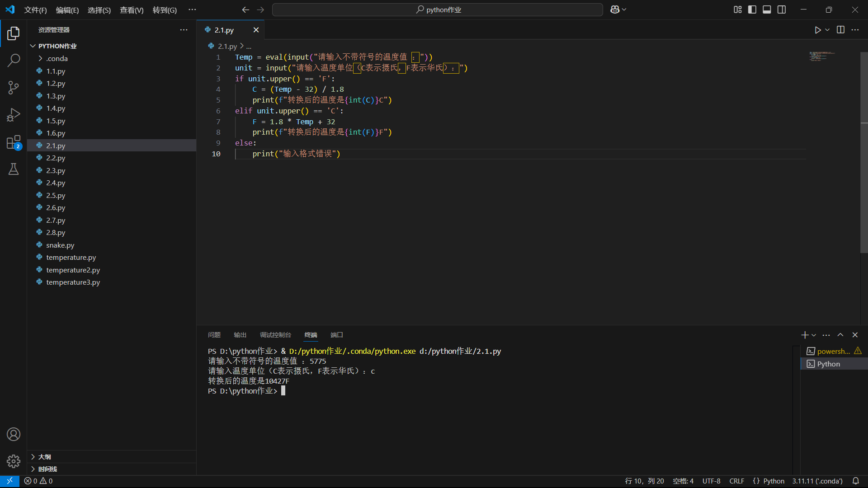Open the 编辑(E) menu
The height and width of the screenshot is (488, 868).
pos(67,10)
